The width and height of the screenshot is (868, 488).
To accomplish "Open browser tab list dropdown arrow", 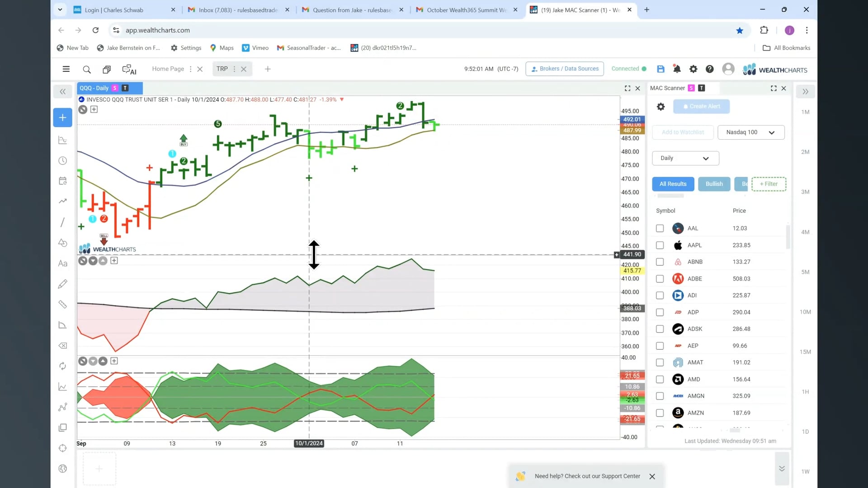I will click(x=60, y=9).
